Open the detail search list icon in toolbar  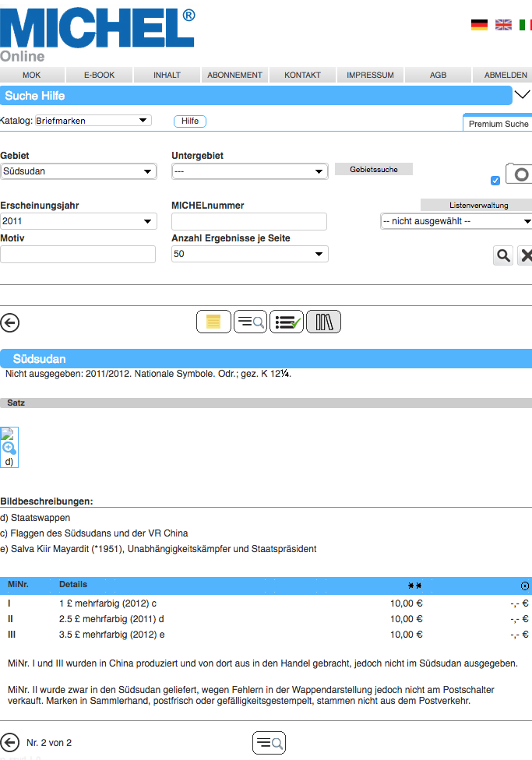(250, 322)
